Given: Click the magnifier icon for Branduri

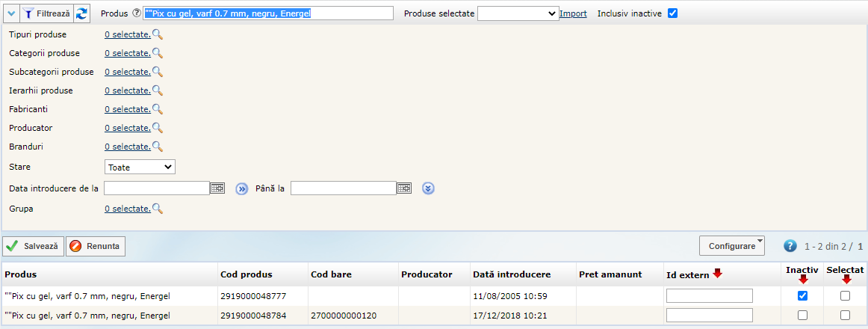Looking at the screenshot, I should coord(158,147).
